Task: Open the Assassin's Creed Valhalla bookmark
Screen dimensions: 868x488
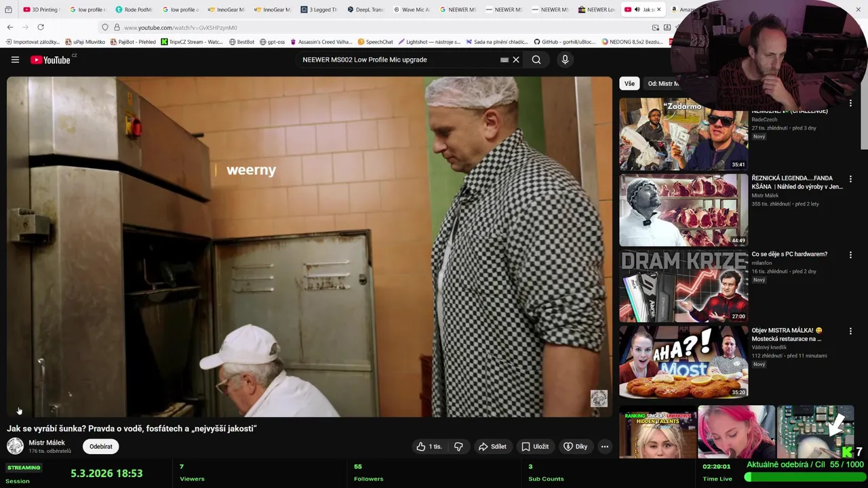Action: pos(321,42)
